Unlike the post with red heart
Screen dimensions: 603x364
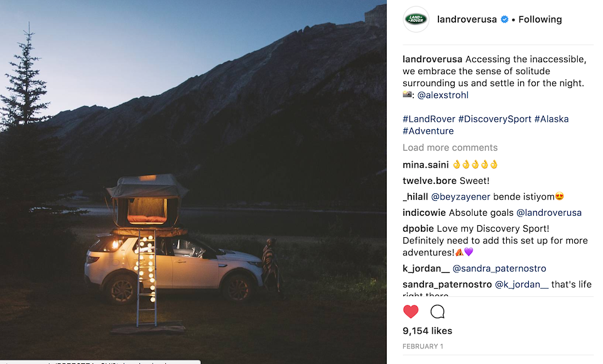click(411, 311)
